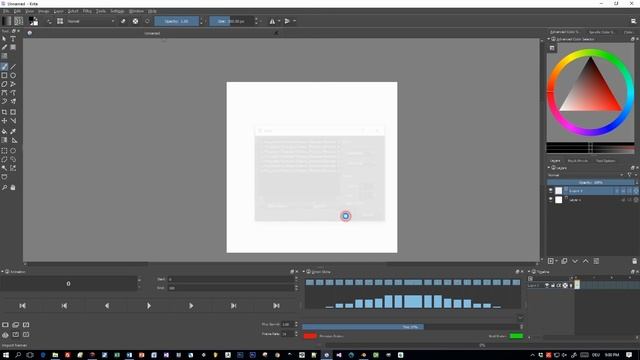This screenshot has height=360, width=640.
Task: Toggle the layer lock in Timeline header
Action: coord(553,285)
